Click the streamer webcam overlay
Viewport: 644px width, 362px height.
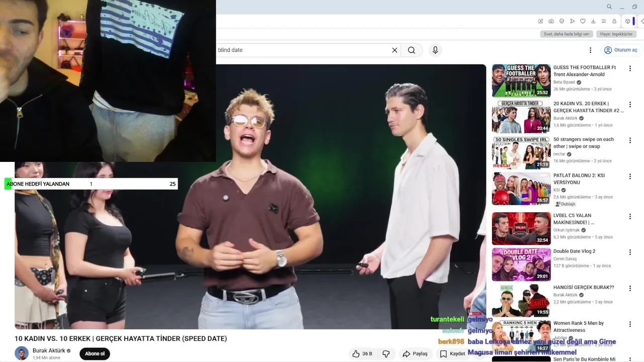click(x=108, y=80)
